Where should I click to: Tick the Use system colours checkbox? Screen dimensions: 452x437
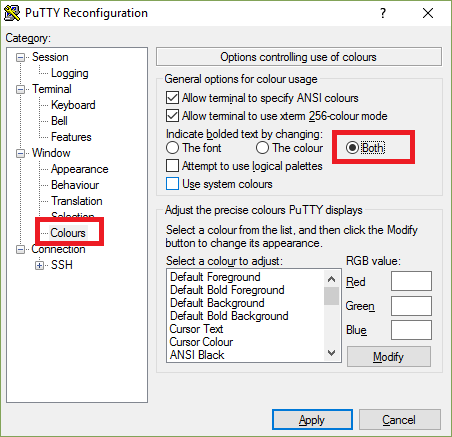click(x=172, y=184)
